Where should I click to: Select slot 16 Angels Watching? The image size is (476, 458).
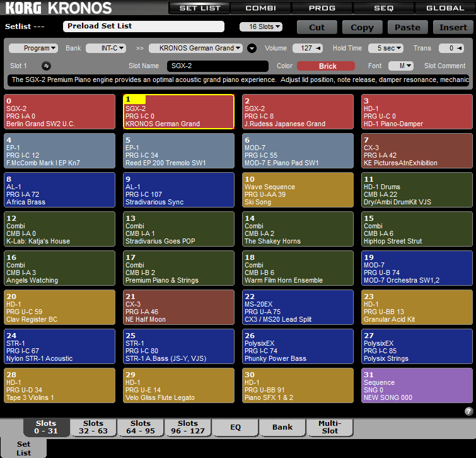coord(59,268)
